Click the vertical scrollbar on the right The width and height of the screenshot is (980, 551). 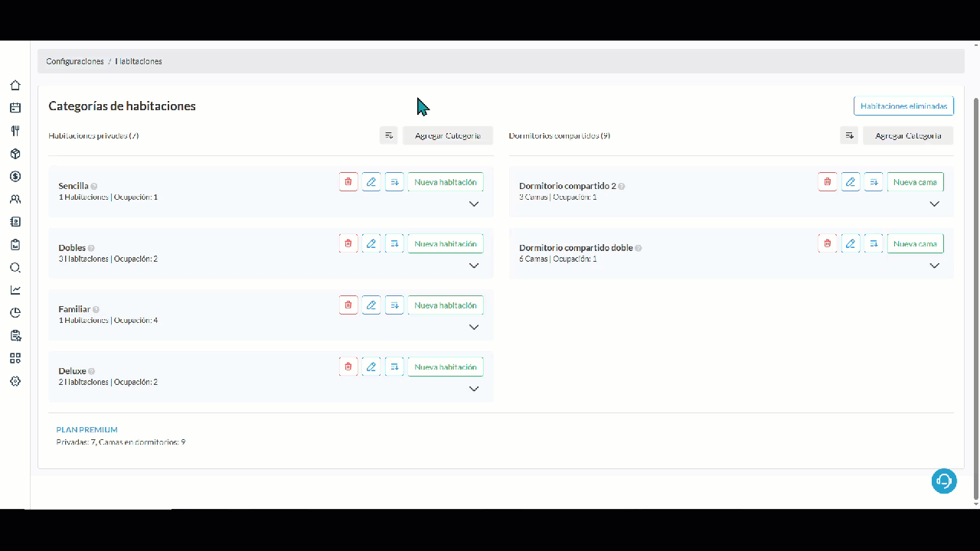[x=975, y=298]
